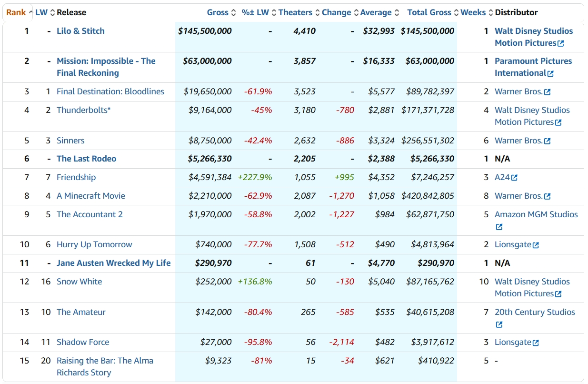Click the total gross $89,782,397
Image resolution: width=588 pixels, height=384 pixels.
pos(430,91)
